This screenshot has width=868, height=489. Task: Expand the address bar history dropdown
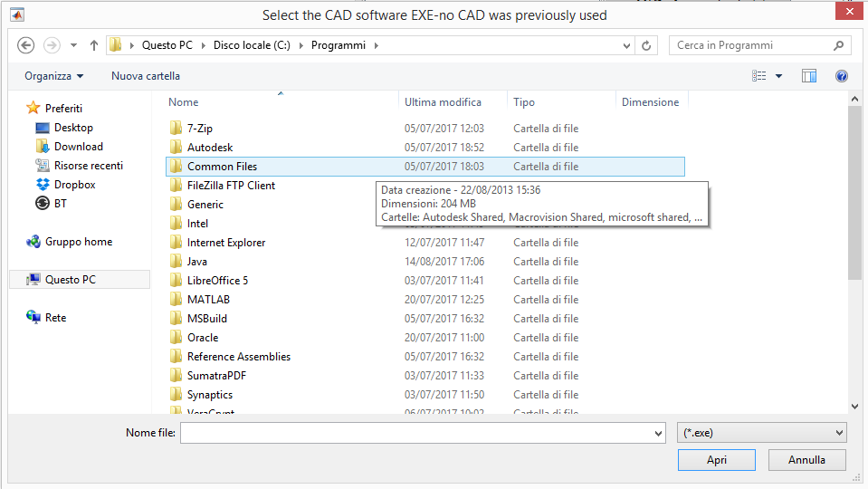point(626,45)
